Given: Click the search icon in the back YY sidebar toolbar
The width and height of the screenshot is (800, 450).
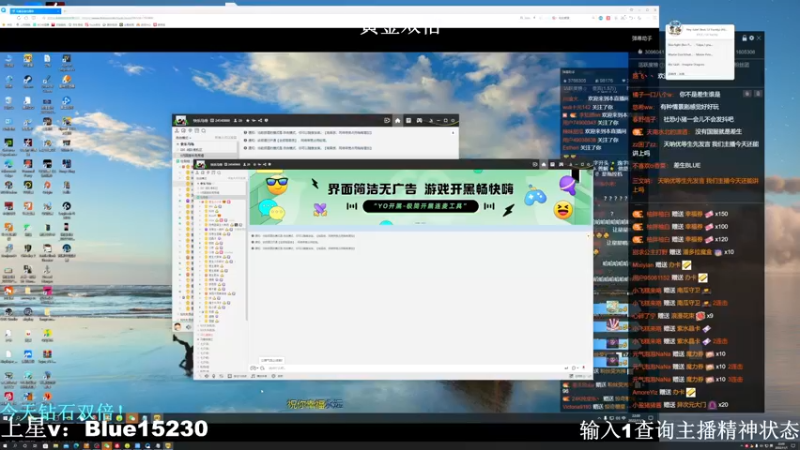Looking at the screenshot, I should pyautogui.click(x=204, y=131).
